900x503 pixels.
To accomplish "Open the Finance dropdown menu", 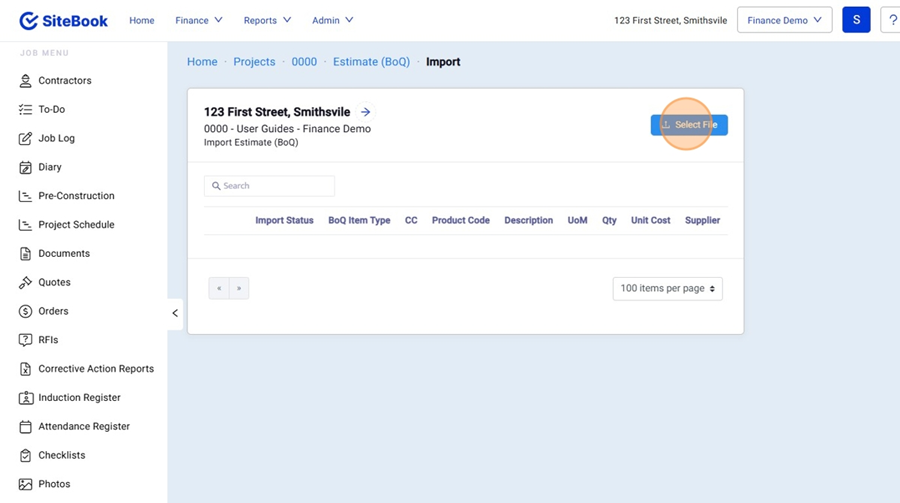I will pyautogui.click(x=198, y=20).
